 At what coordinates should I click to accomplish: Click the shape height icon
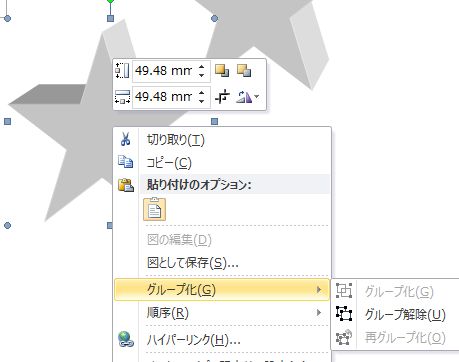point(122,71)
